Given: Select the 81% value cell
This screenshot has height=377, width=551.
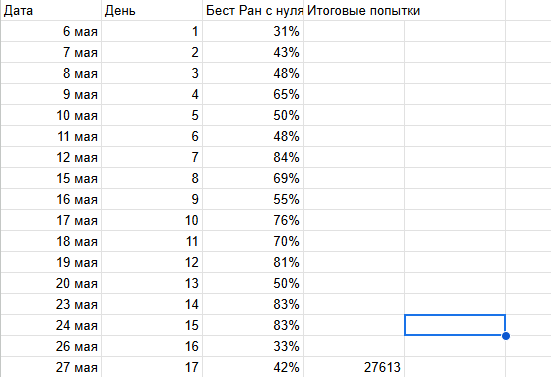Looking at the screenshot, I should (x=253, y=262).
